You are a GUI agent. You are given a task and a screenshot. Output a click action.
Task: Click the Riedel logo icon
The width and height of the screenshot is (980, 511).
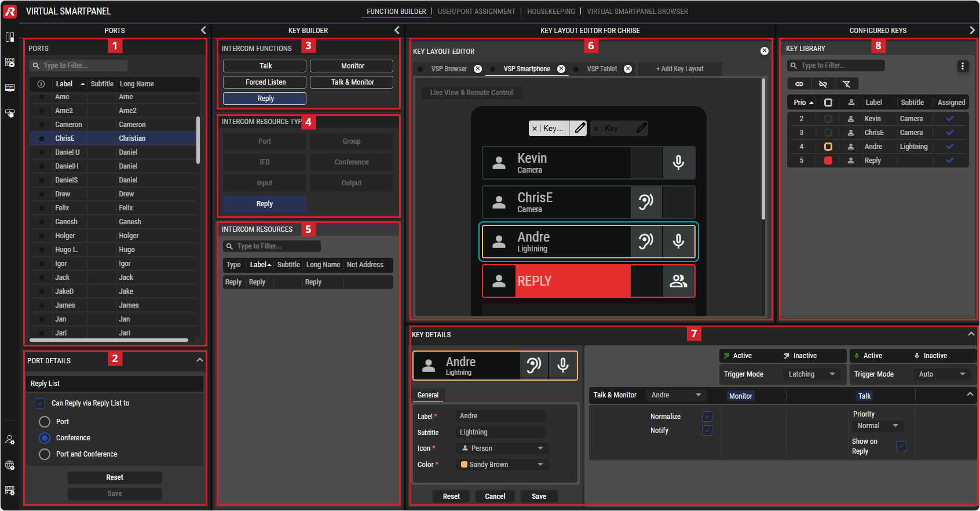click(x=10, y=11)
